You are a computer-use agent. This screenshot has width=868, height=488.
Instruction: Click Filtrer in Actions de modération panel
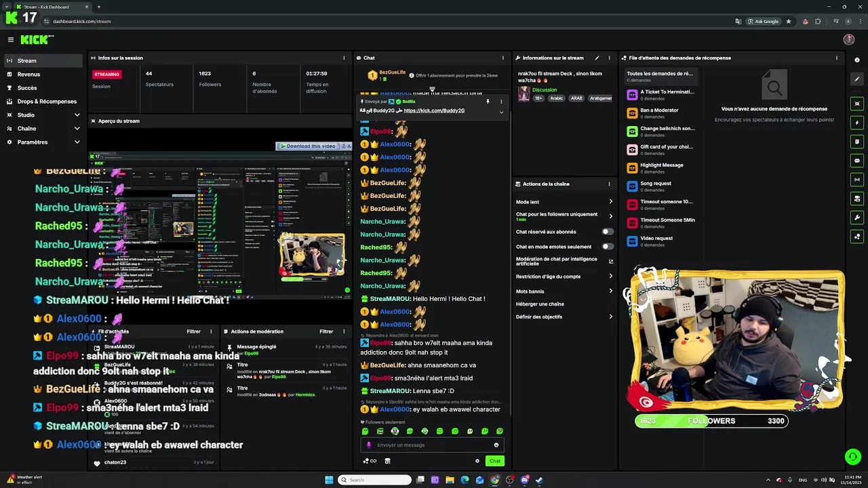[x=326, y=331]
